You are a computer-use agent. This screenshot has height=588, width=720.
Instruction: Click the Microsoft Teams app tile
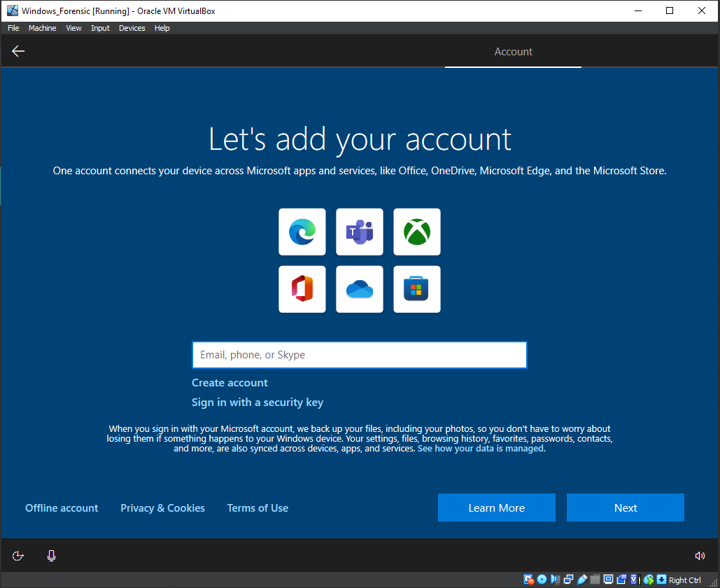(360, 232)
